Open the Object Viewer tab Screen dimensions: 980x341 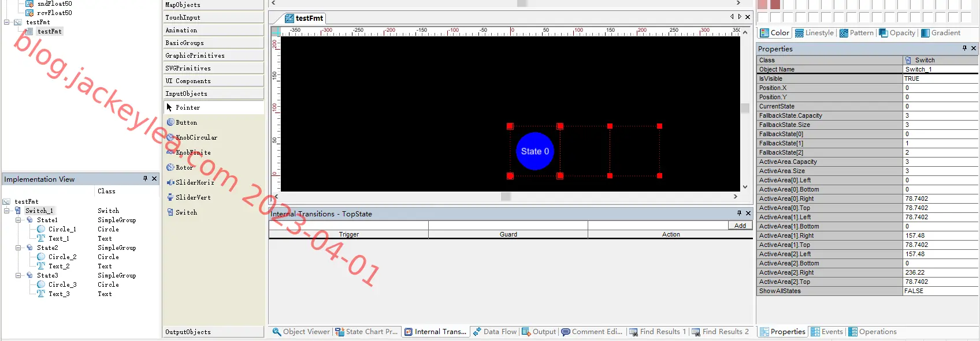click(301, 332)
